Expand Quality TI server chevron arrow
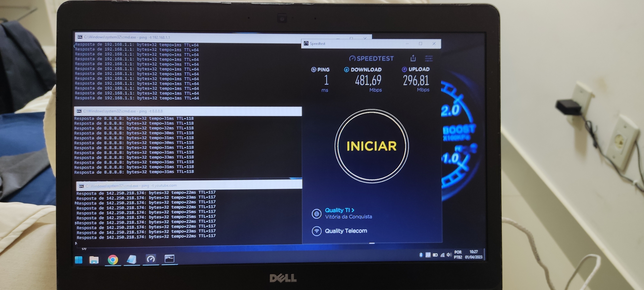This screenshot has width=644, height=290. click(x=353, y=210)
